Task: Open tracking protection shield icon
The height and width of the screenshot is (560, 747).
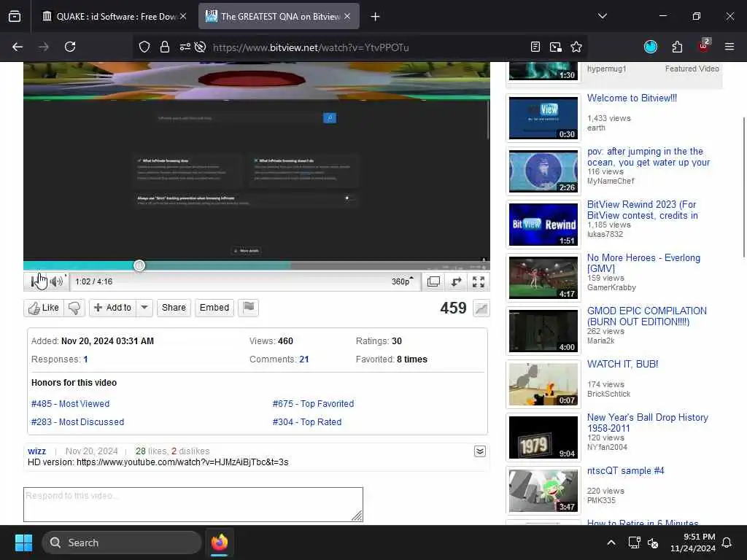Action: pyautogui.click(x=144, y=47)
